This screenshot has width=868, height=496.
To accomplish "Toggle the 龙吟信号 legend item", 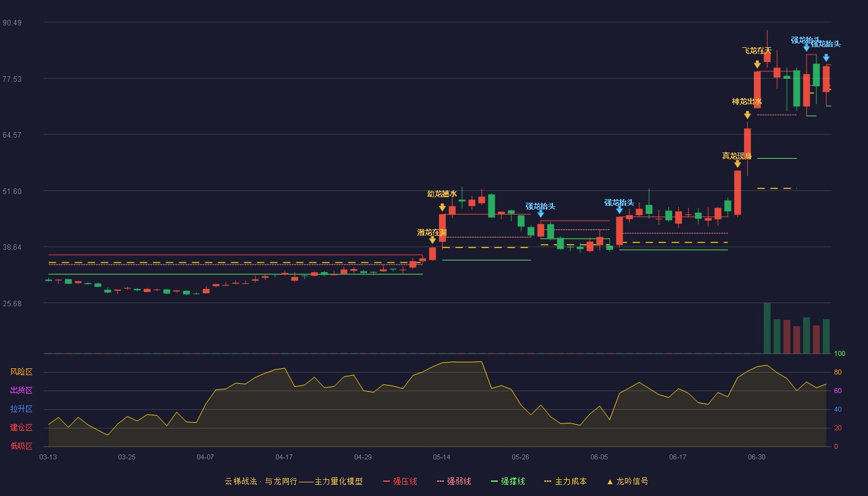I will [x=627, y=481].
